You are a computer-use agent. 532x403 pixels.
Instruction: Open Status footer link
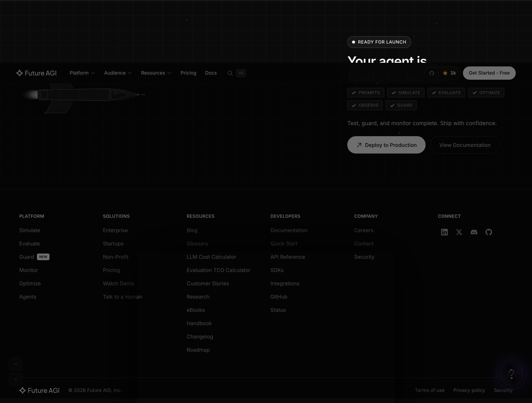(x=278, y=310)
